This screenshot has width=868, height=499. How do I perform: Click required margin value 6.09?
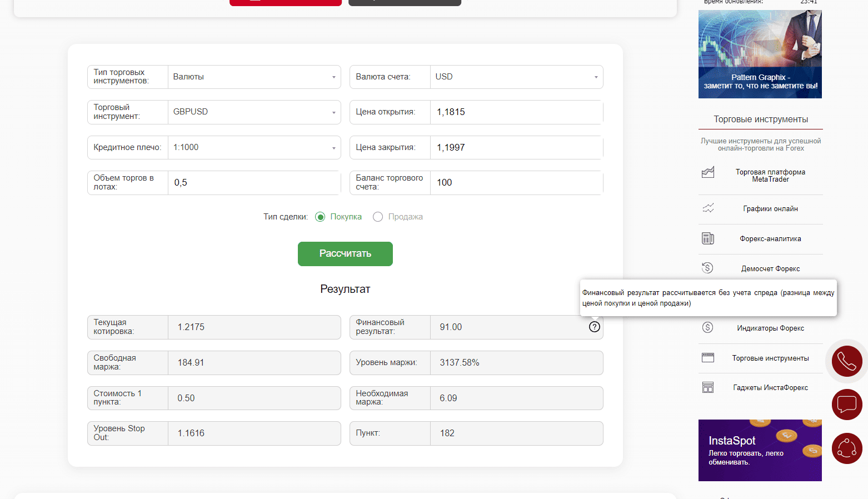(x=448, y=398)
